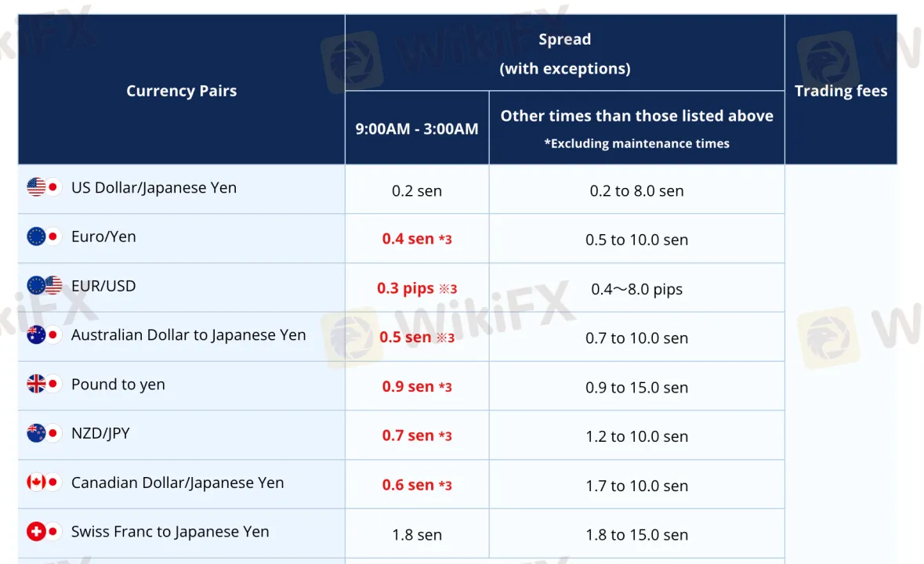The image size is (924, 564).
Task: Select the Currency Pairs column header
Action: click(x=182, y=91)
